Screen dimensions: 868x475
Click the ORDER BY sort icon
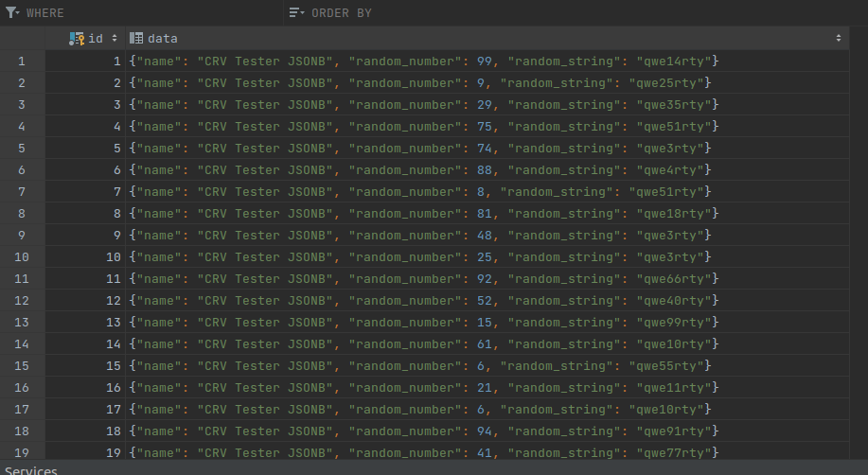coord(296,13)
